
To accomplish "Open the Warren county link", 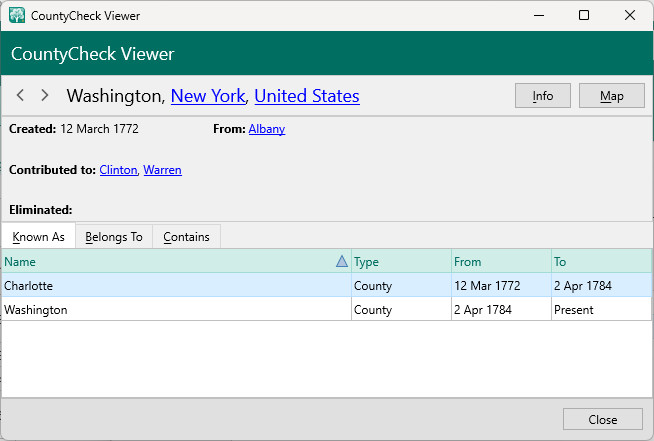I will [162, 170].
